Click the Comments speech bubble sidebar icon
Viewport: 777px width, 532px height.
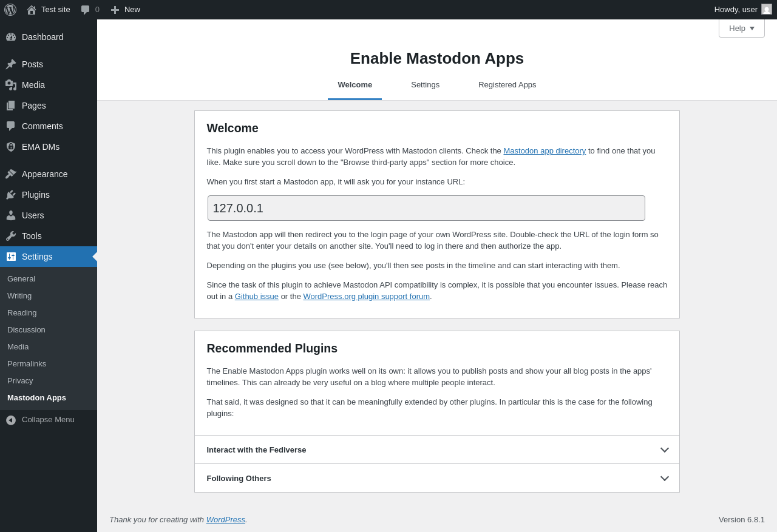tap(11, 126)
